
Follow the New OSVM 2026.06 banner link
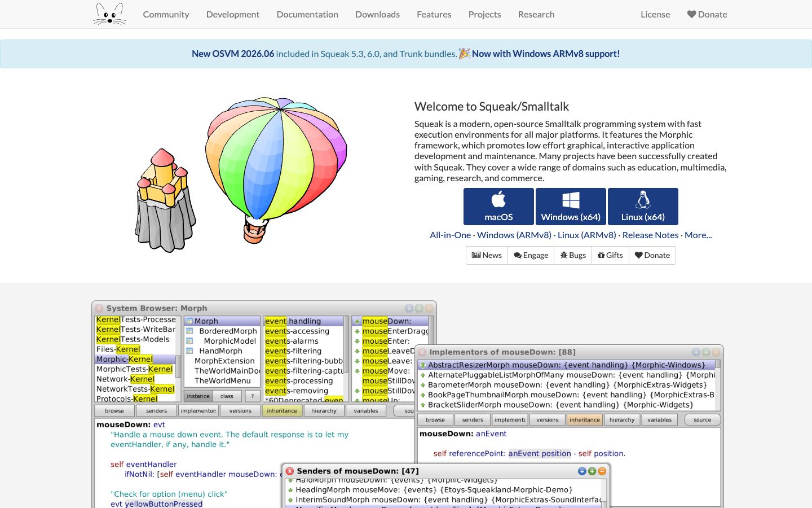233,54
